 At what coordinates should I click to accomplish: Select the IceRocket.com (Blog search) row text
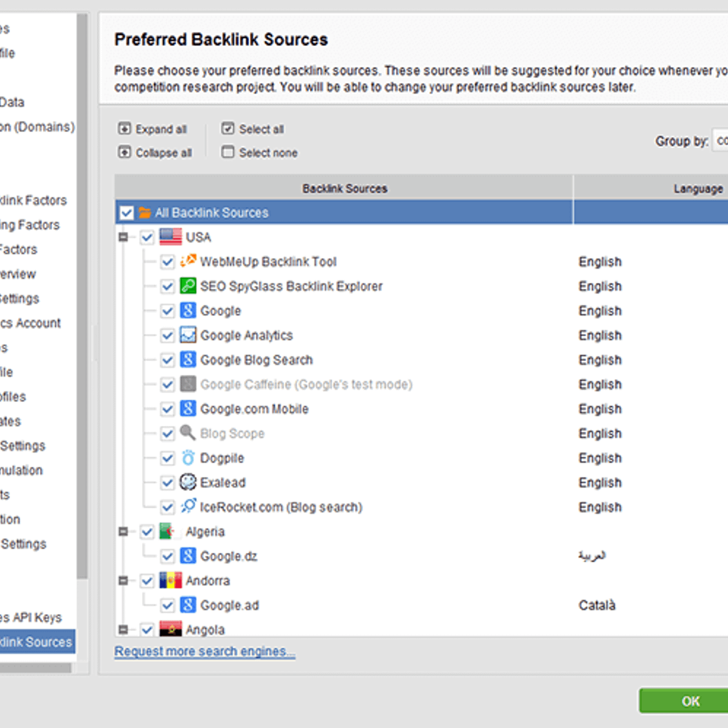click(x=281, y=507)
